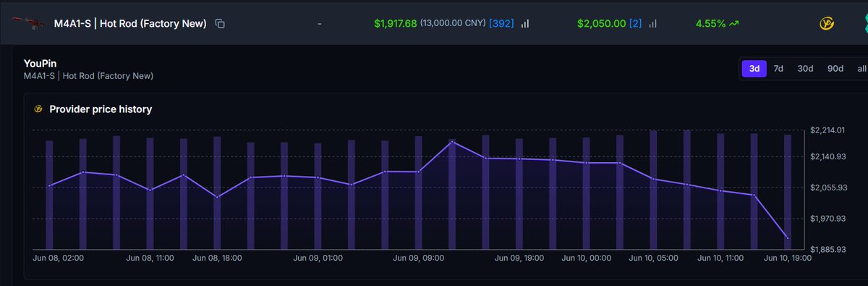This screenshot has width=868, height=286.
Task: Select the 3d time range tab
Action: point(754,69)
